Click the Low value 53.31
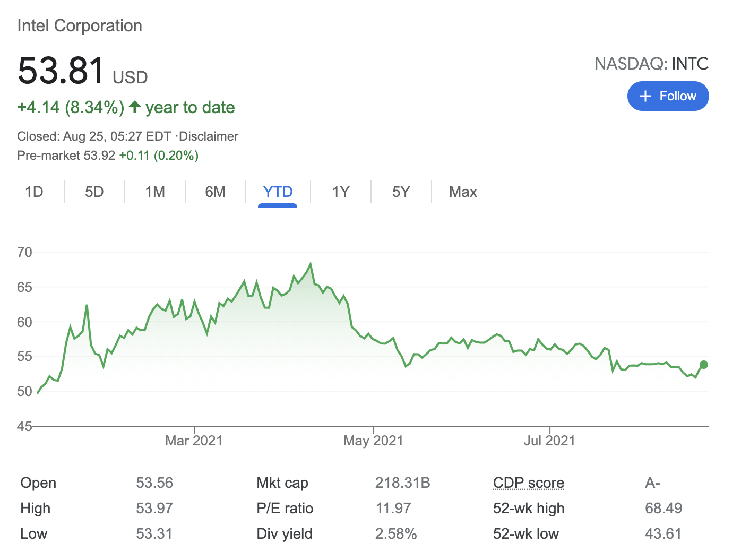 pos(154,533)
